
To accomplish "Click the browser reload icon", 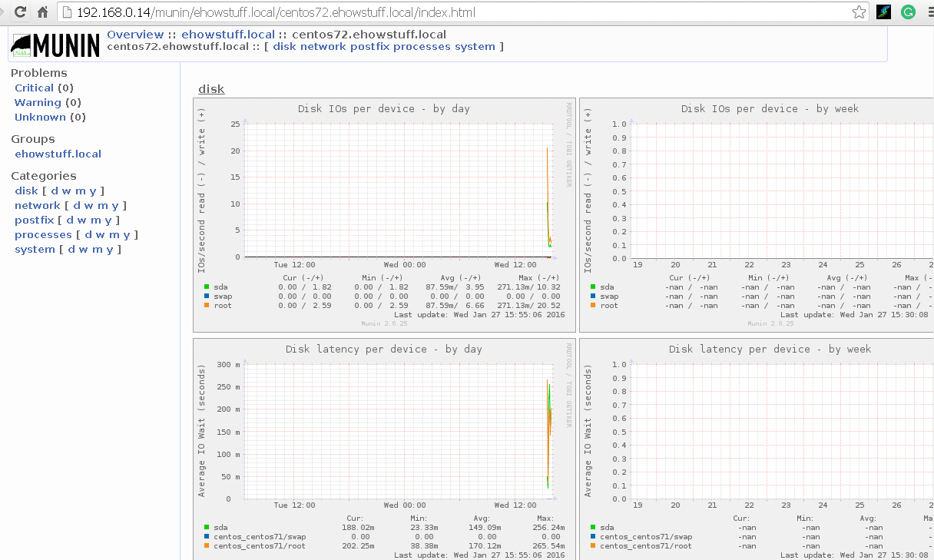I will click(x=21, y=12).
